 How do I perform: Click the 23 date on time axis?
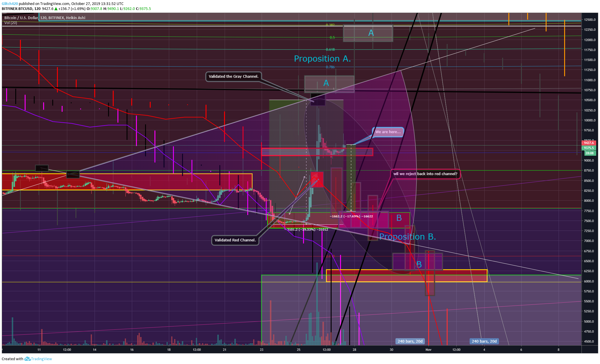pos(262,350)
